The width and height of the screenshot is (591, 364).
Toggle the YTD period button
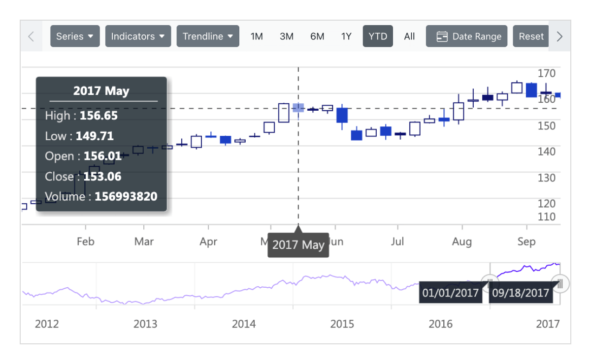coord(378,36)
